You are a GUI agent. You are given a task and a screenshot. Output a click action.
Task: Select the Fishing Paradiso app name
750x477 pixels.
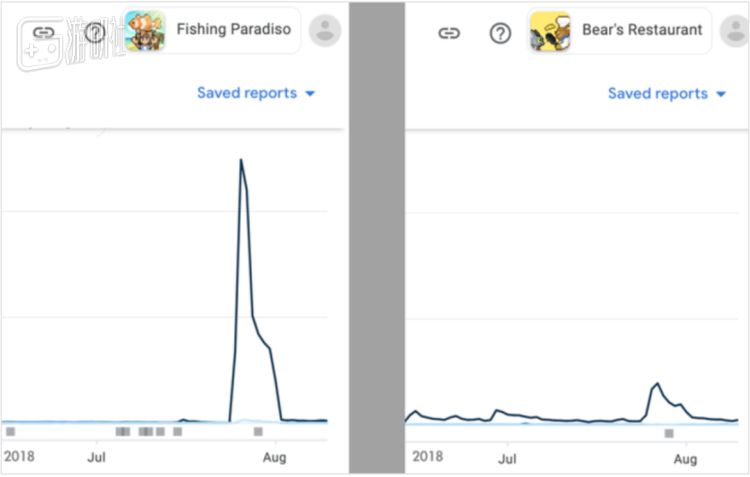point(233,29)
